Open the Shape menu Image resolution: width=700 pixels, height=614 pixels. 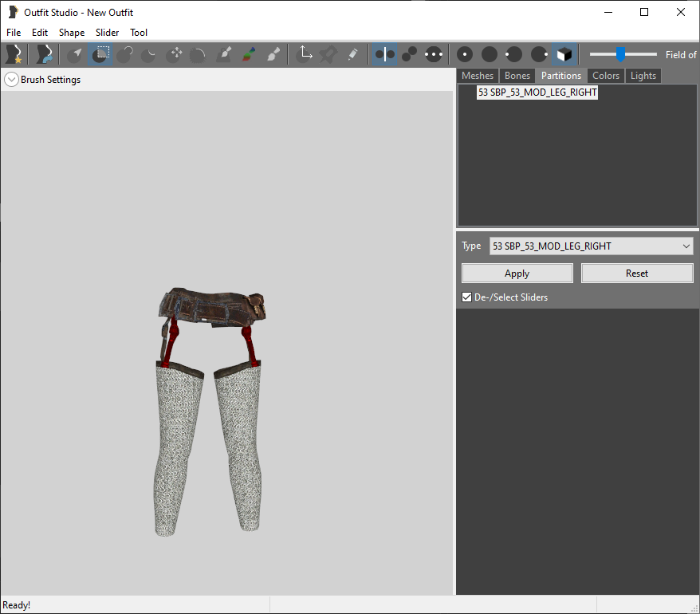[x=72, y=33]
